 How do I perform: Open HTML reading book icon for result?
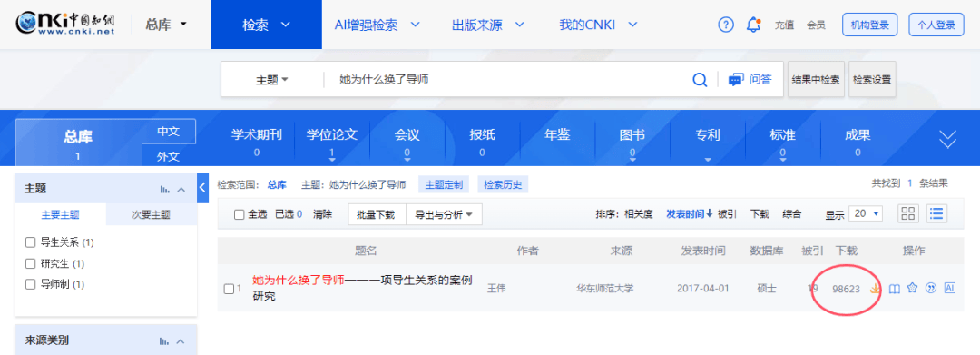[895, 288]
